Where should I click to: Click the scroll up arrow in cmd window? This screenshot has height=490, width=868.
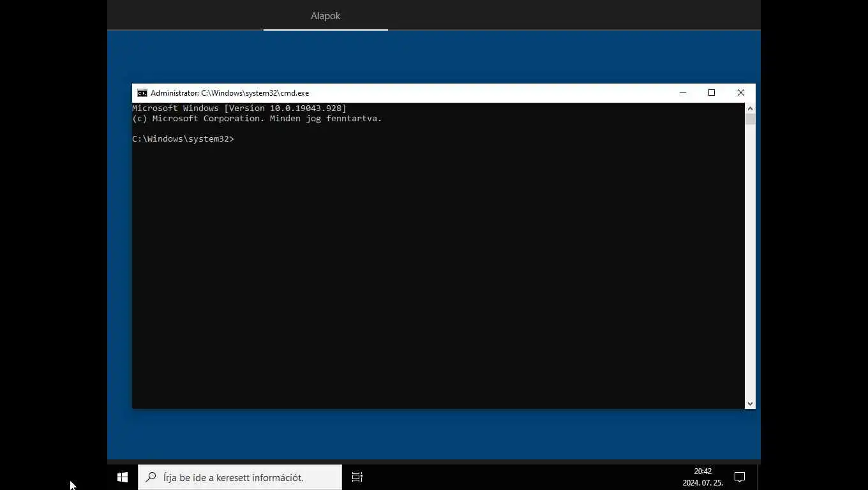coord(750,108)
